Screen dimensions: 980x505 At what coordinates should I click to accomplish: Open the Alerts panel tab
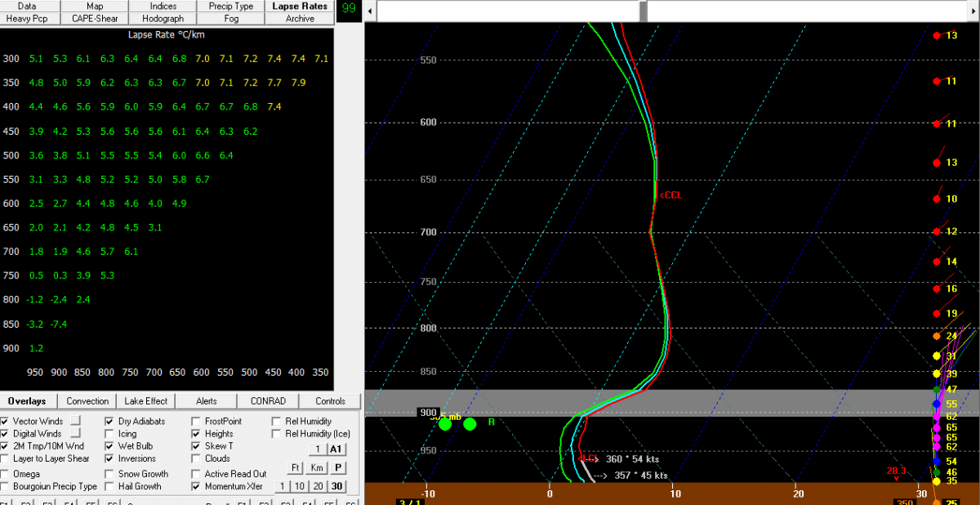click(x=206, y=401)
